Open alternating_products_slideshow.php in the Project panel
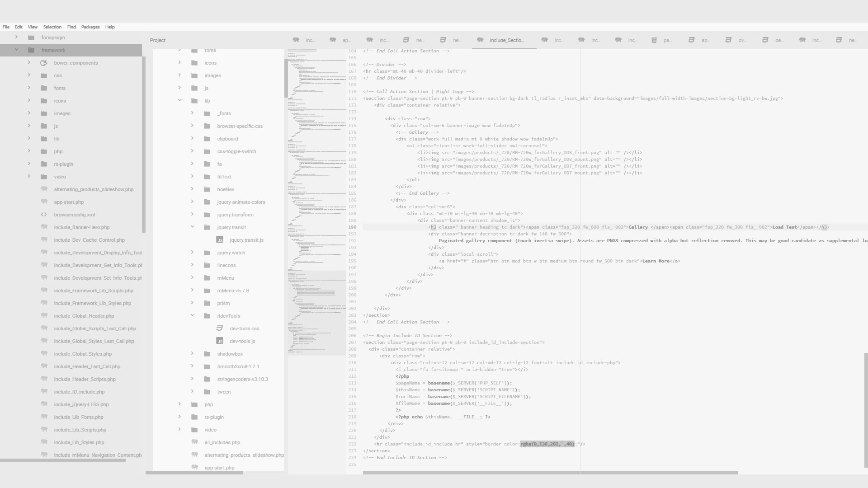 pyautogui.click(x=244, y=455)
